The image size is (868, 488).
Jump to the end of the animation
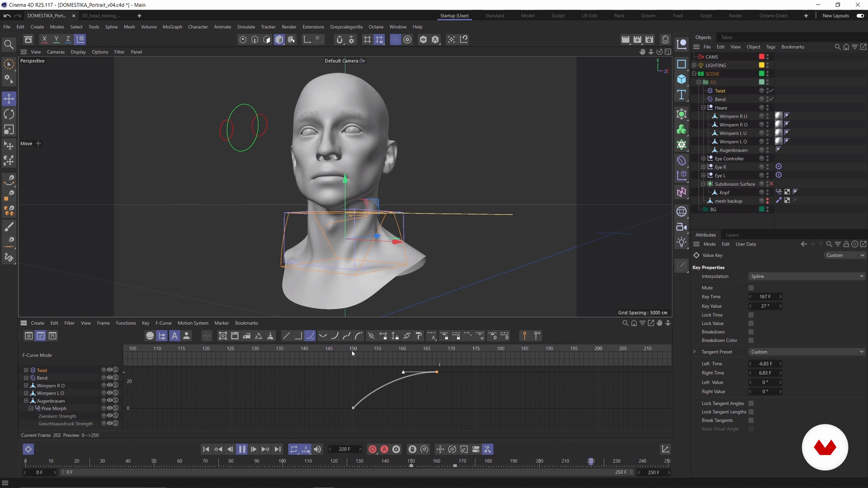[x=277, y=449]
